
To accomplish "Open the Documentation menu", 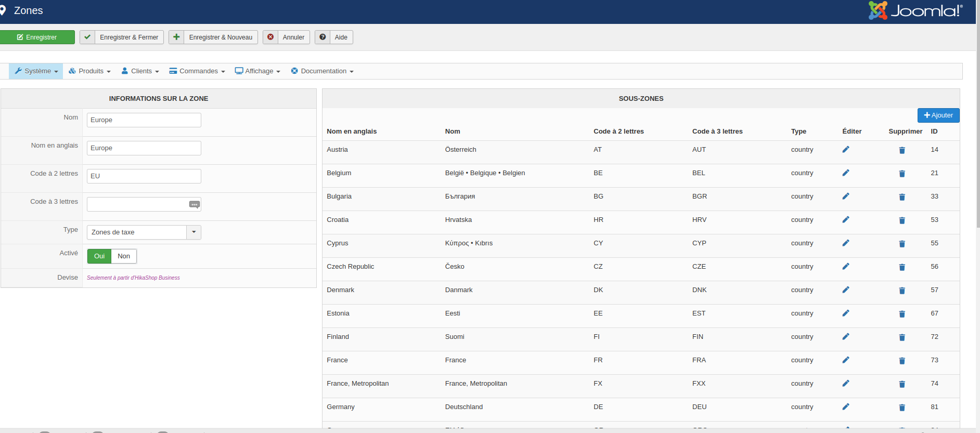I will click(322, 71).
